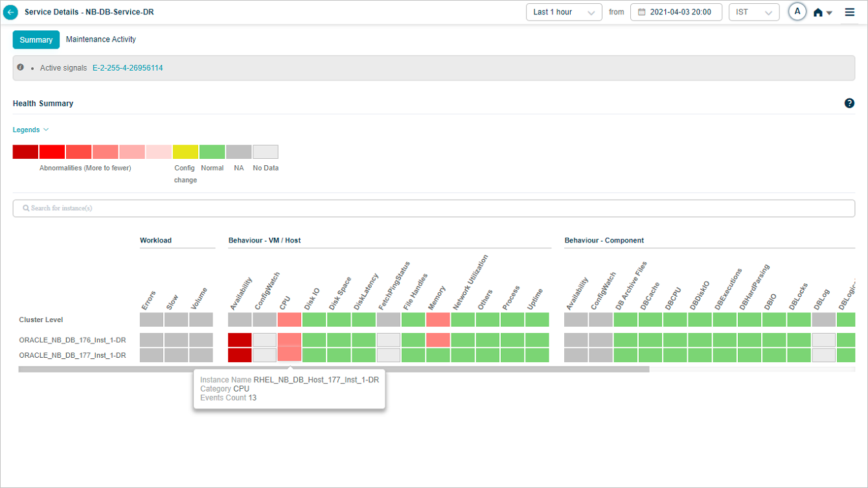Screen dimensions: 868x488
Task: Open the hamburger menu icon
Action: click(x=850, y=12)
